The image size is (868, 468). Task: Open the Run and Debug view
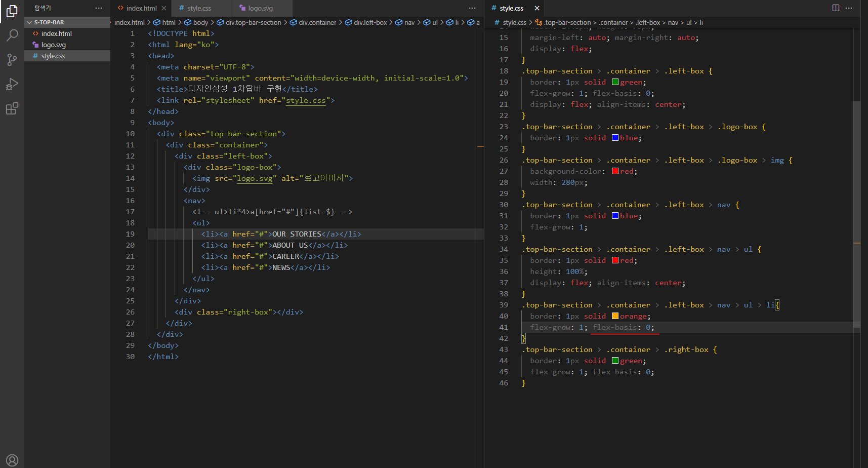pyautogui.click(x=12, y=84)
